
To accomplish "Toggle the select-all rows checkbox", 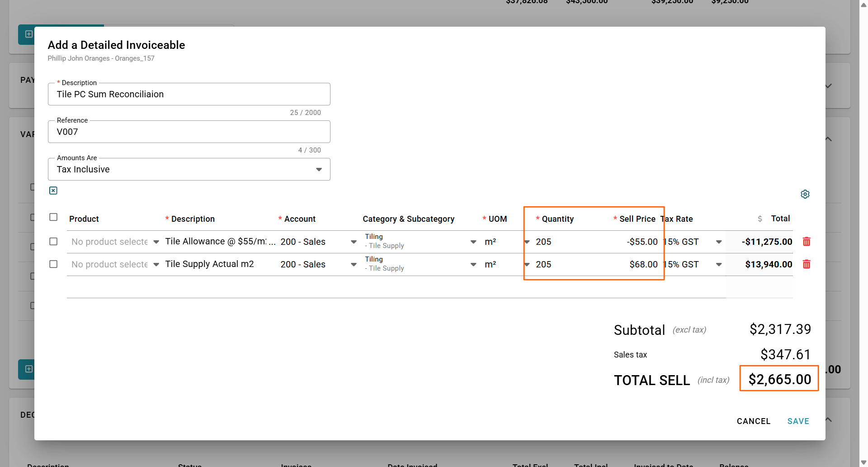I will point(53,217).
